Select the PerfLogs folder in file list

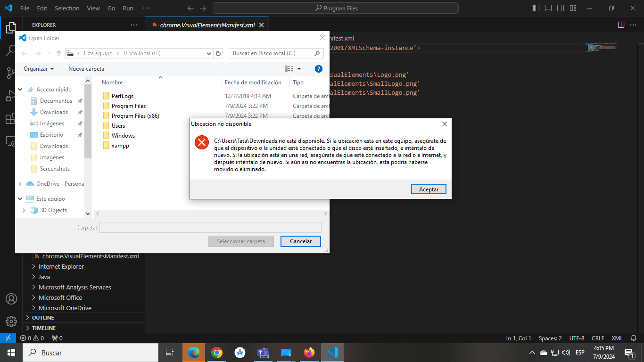123,96
